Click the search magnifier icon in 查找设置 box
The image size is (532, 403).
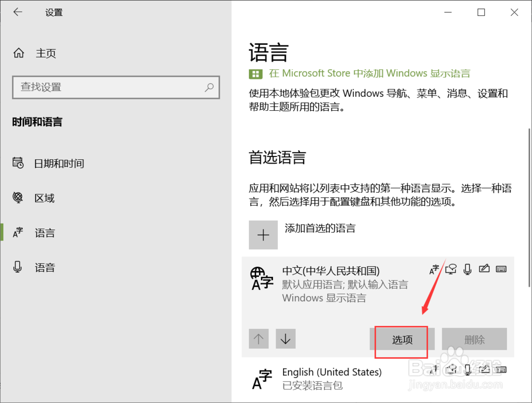tap(209, 87)
